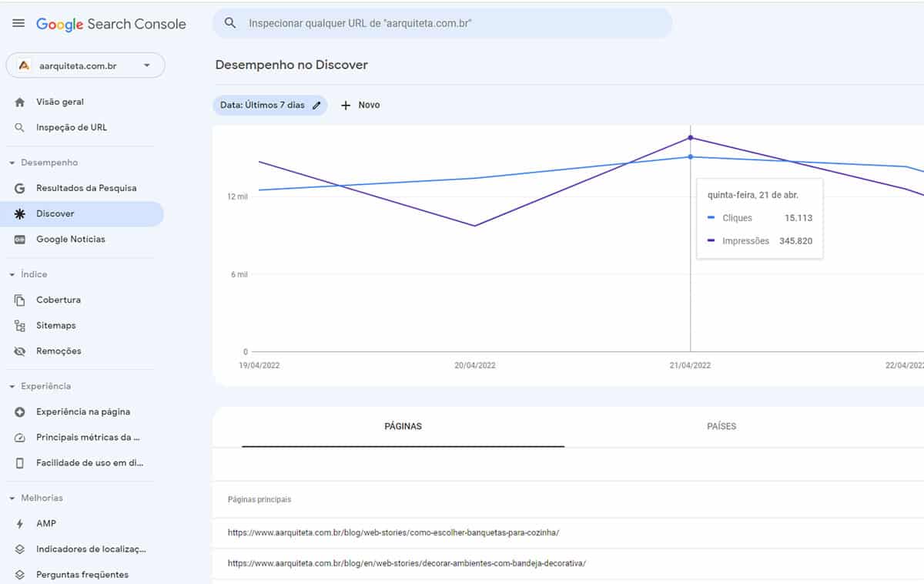Select the PÁGINAS tab
The image size is (924, 584).
[x=403, y=426]
